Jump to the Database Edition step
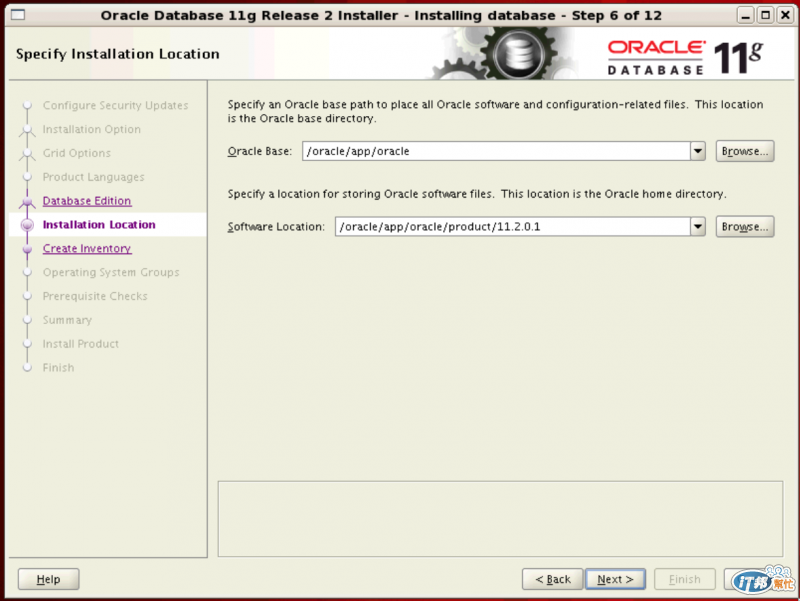Screen dimensions: 800x601 point(87,201)
